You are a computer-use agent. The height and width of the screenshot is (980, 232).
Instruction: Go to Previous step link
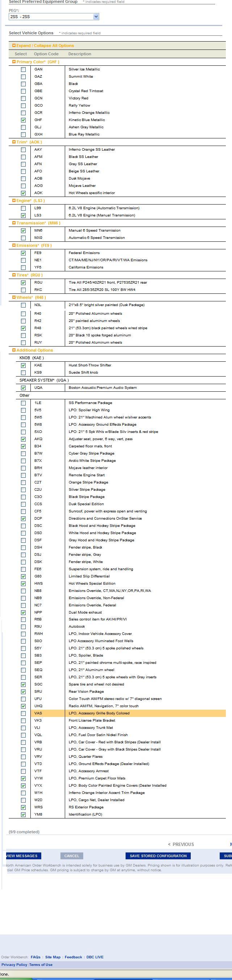181,844
